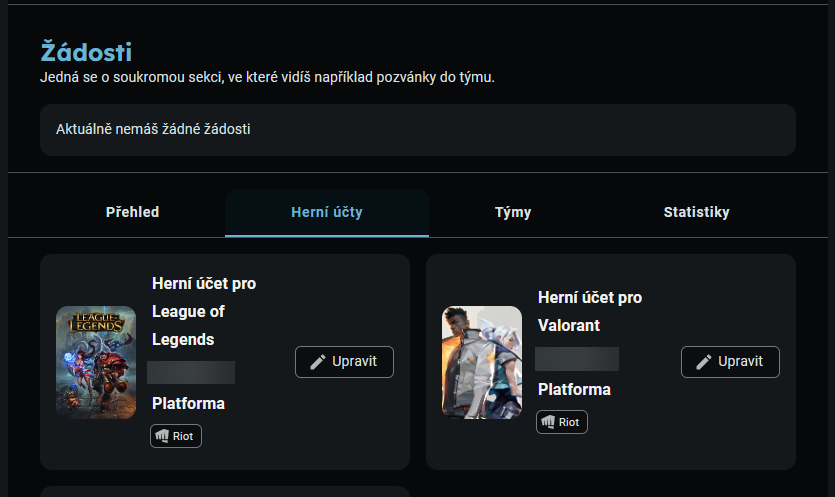Click the Valorant cover art thumbnail
Viewport: 835px width, 497px height.
[x=482, y=362]
